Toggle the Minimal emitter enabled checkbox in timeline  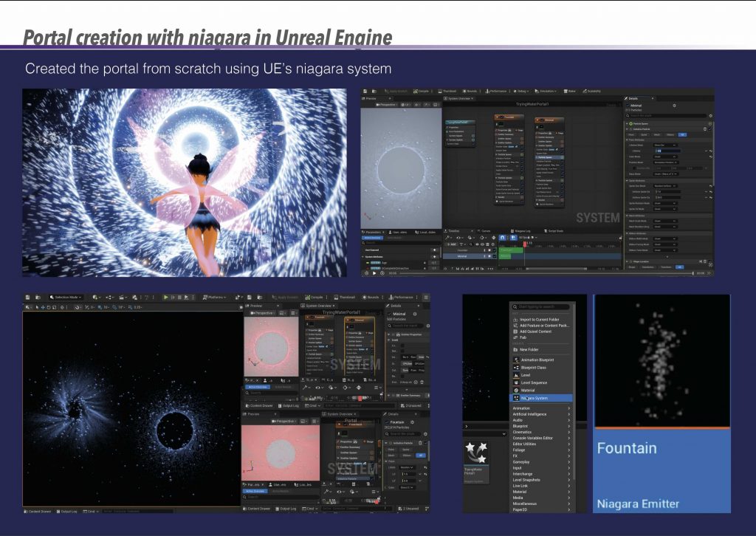493,256
